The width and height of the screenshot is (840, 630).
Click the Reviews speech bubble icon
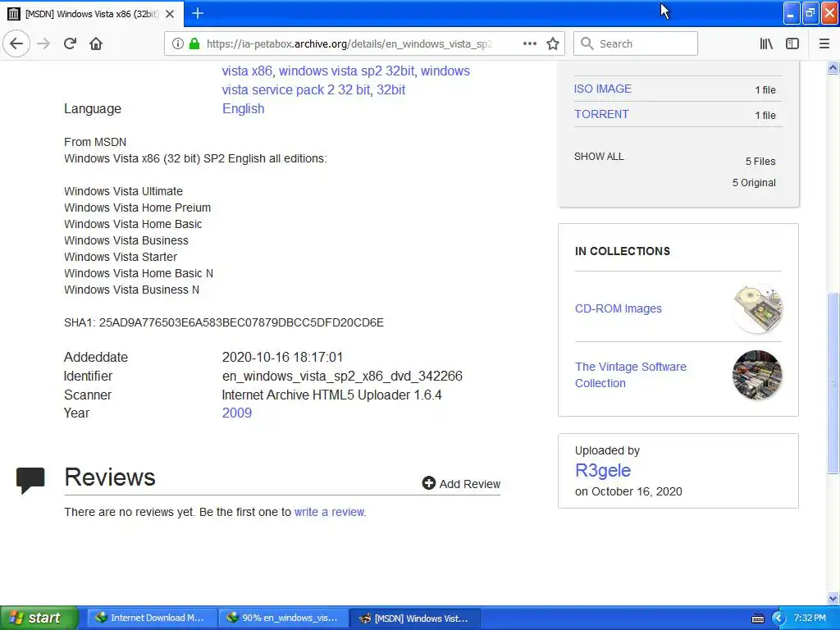point(30,480)
